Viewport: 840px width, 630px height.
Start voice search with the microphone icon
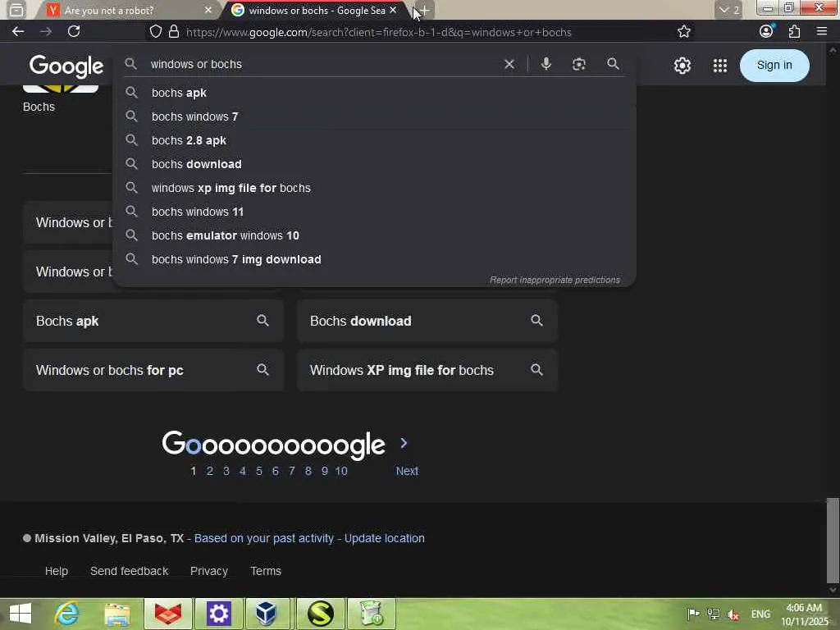click(546, 64)
